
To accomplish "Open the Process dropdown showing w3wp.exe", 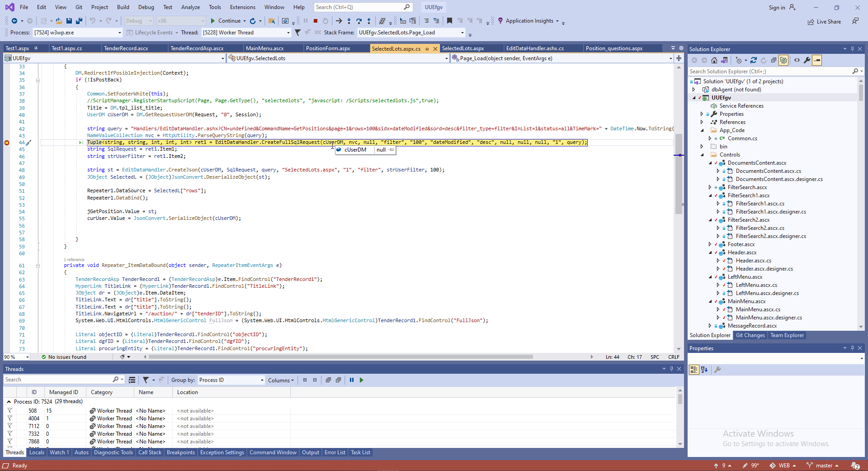I will 78,33.
